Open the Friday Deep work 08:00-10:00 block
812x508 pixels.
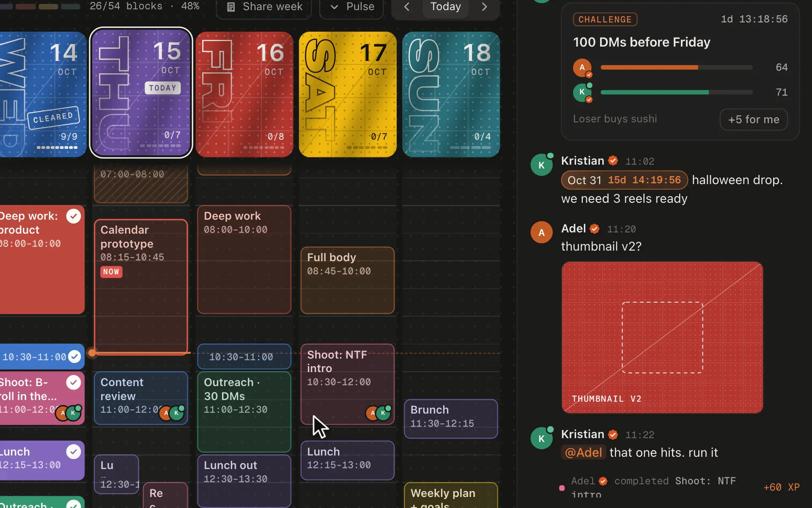244,260
